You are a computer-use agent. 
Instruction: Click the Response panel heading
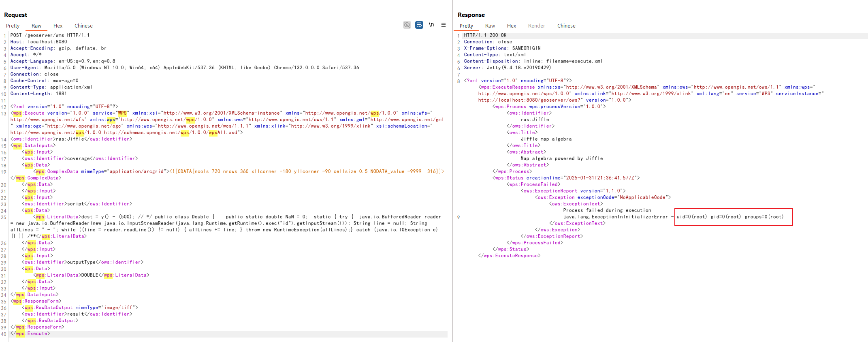[471, 15]
